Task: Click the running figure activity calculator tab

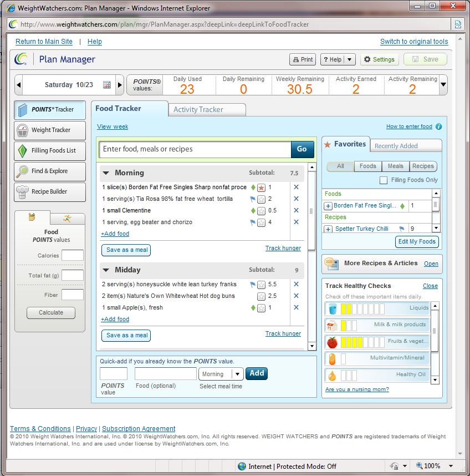Action: [x=67, y=219]
